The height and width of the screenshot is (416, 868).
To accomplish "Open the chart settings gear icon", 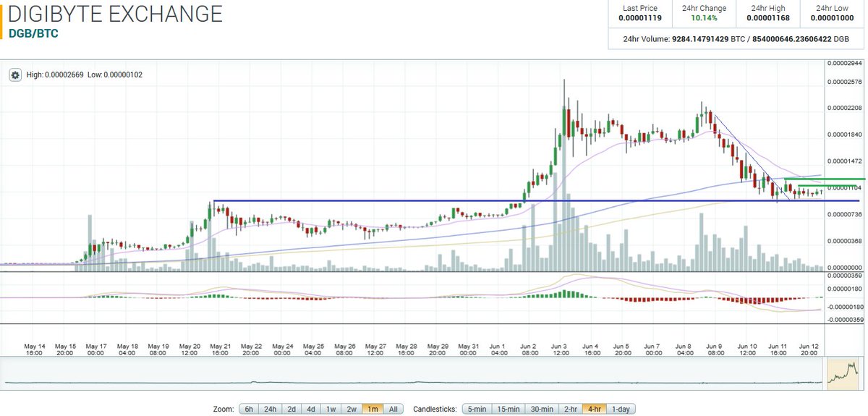I will [16, 75].
